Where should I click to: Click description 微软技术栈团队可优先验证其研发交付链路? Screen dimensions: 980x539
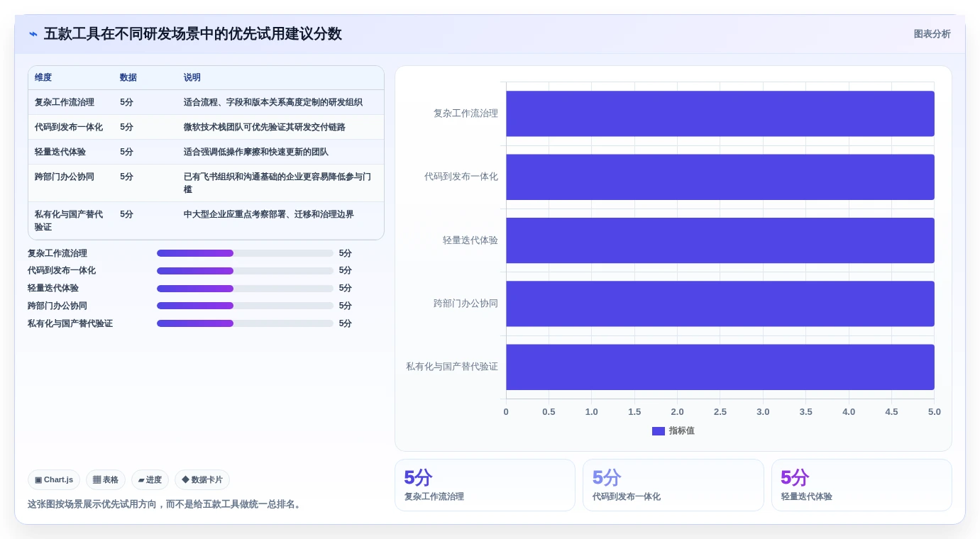click(265, 127)
